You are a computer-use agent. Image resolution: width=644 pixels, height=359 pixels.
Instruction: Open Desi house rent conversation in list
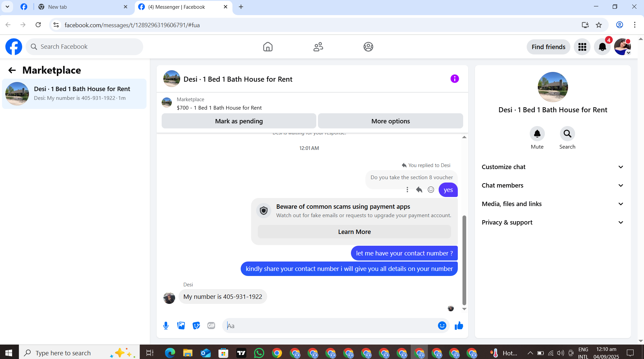[74, 94]
